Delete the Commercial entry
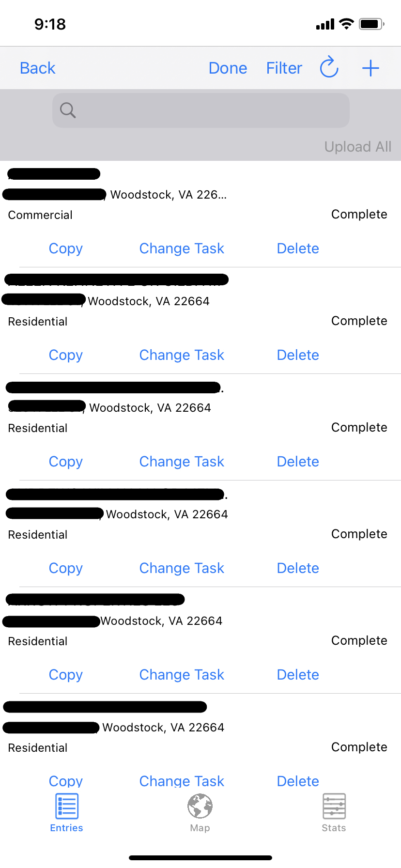Viewport: 401px width, 868px height. [x=297, y=248]
